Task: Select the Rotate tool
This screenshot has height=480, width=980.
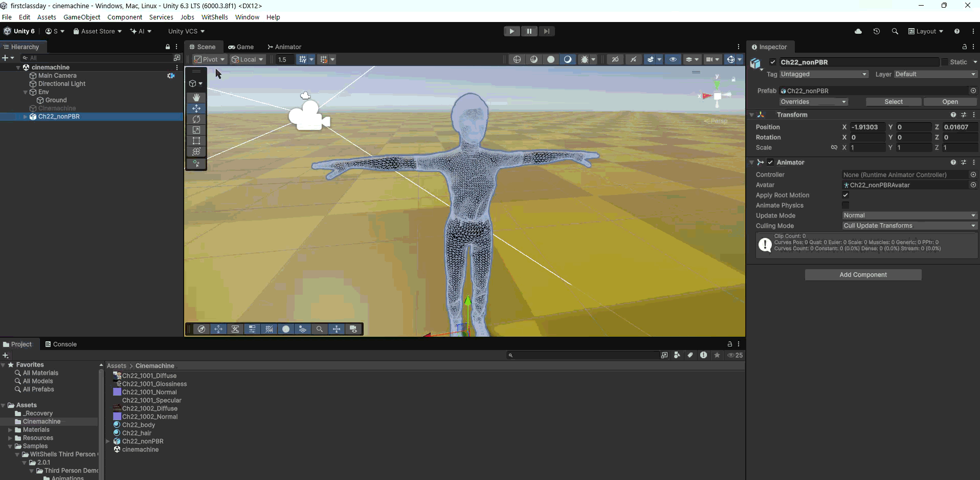Action: [x=196, y=119]
